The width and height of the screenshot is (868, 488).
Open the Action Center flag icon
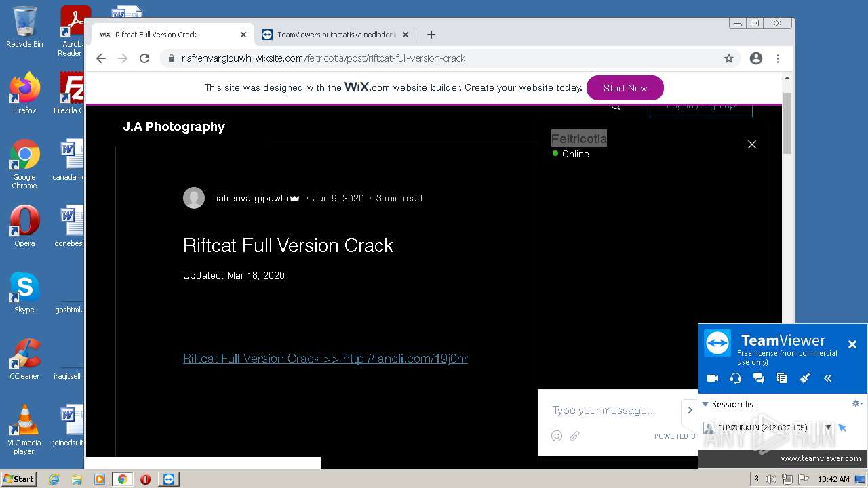coord(803,479)
